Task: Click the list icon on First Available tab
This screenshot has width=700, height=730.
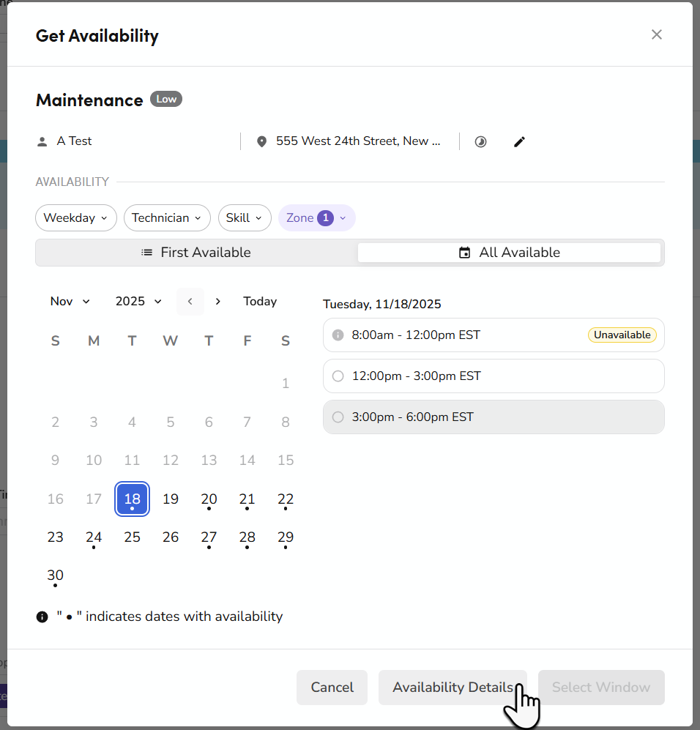Action: [x=146, y=252]
